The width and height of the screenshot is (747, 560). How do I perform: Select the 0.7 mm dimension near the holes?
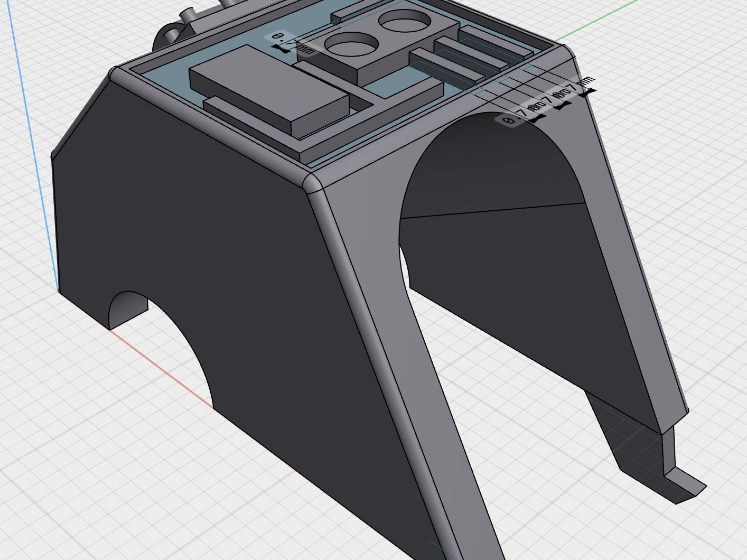pyautogui.click(x=292, y=43)
